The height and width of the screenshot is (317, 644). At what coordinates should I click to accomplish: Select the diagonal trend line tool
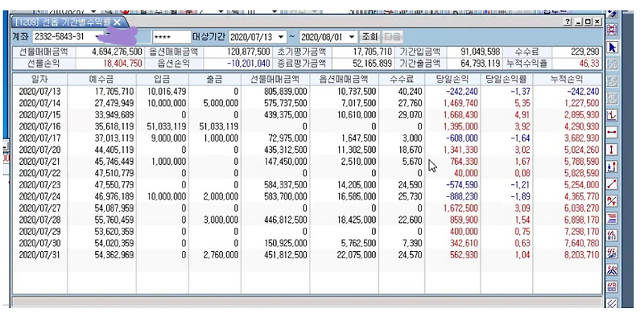613,184
